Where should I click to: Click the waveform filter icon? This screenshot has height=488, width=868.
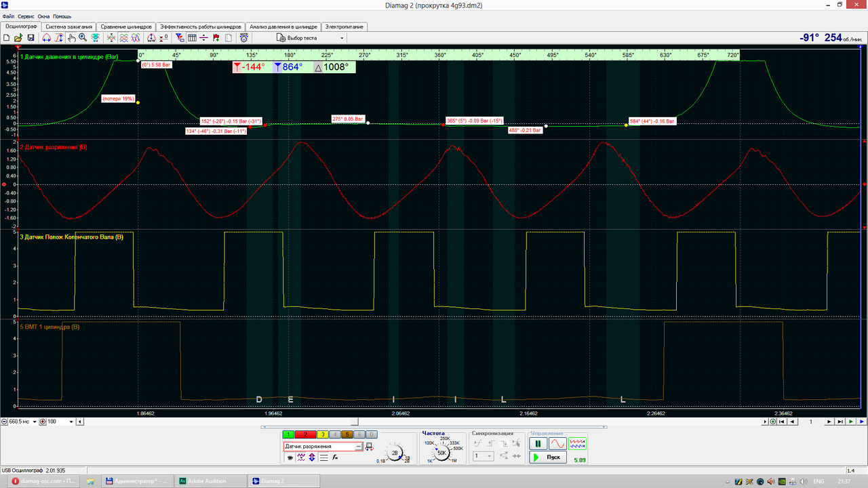(x=300, y=457)
